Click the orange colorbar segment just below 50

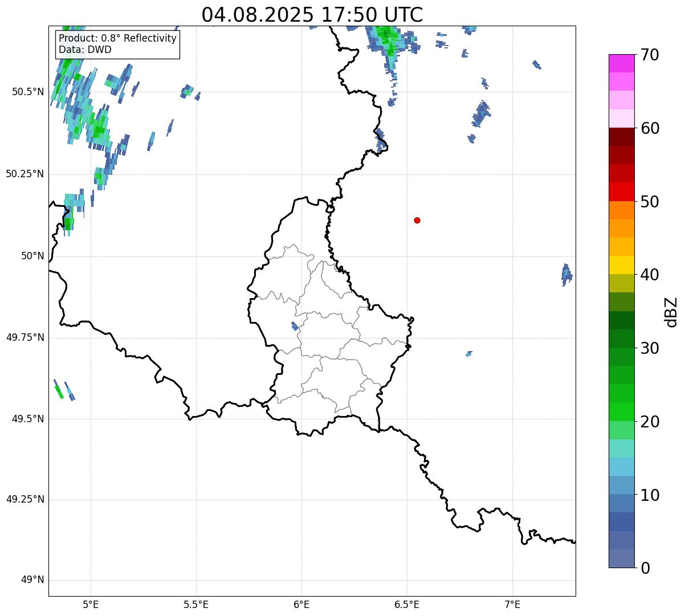pos(621,210)
